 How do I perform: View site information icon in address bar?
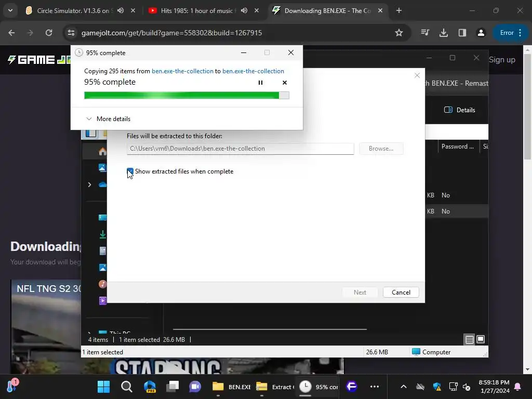[71, 33]
